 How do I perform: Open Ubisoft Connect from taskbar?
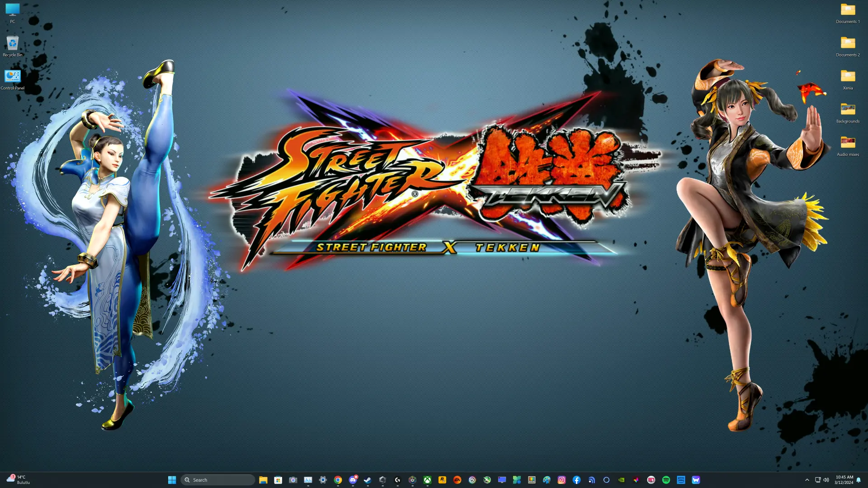(x=472, y=480)
